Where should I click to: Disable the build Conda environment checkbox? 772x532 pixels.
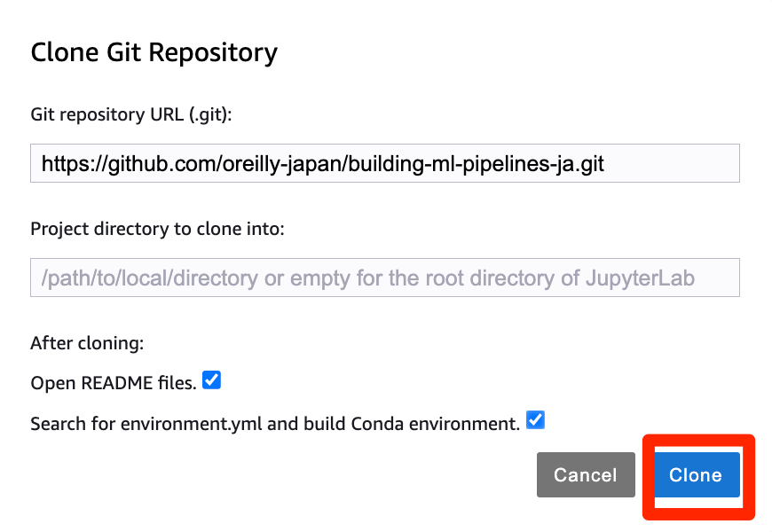tap(535, 420)
